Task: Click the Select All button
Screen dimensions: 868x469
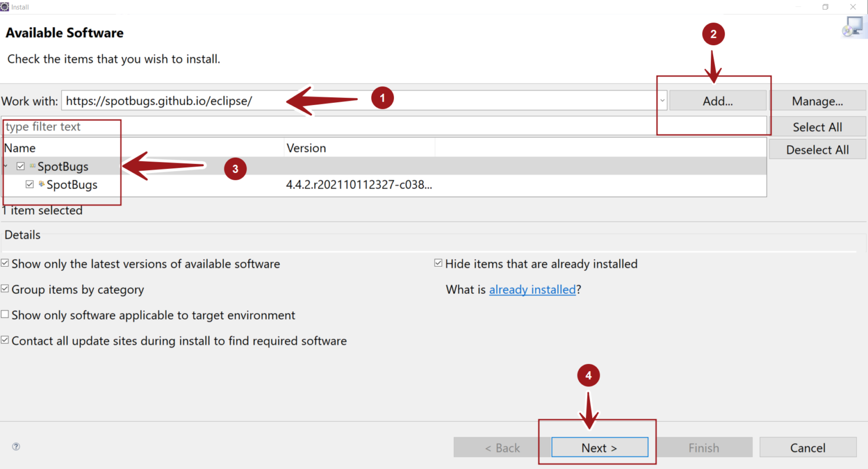Action: tap(818, 126)
